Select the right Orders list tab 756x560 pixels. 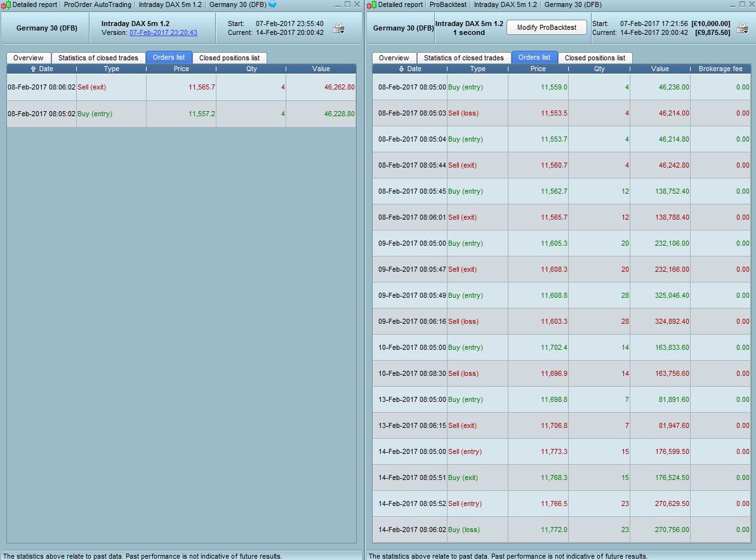coord(534,57)
